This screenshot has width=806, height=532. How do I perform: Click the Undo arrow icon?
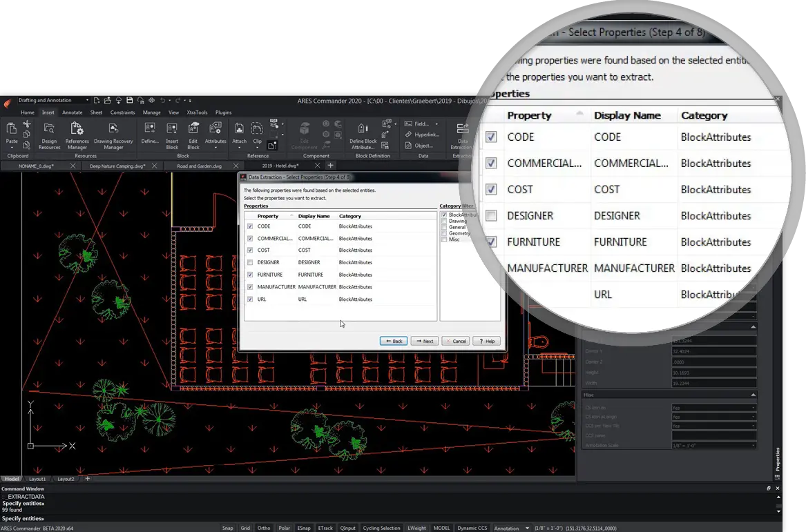coord(162,101)
